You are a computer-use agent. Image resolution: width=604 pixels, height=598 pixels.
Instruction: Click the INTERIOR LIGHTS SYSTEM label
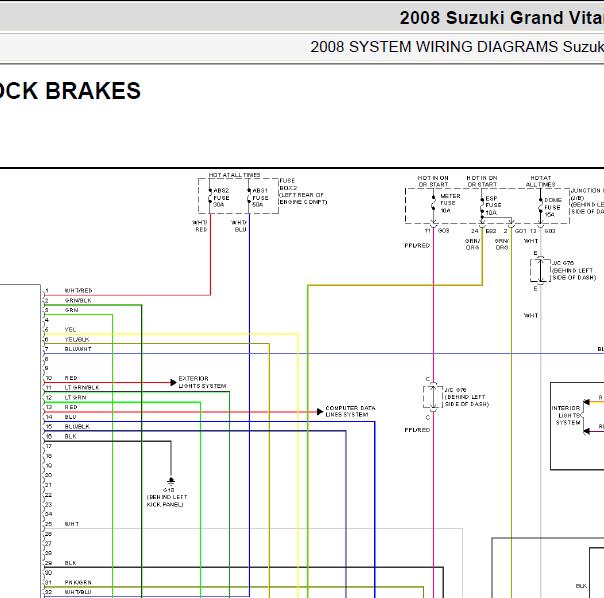(566, 415)
